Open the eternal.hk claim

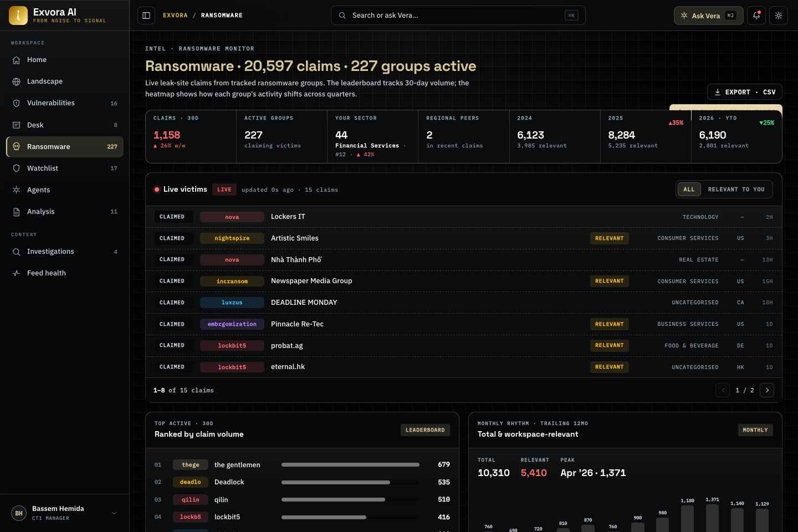tap(464, 367)
